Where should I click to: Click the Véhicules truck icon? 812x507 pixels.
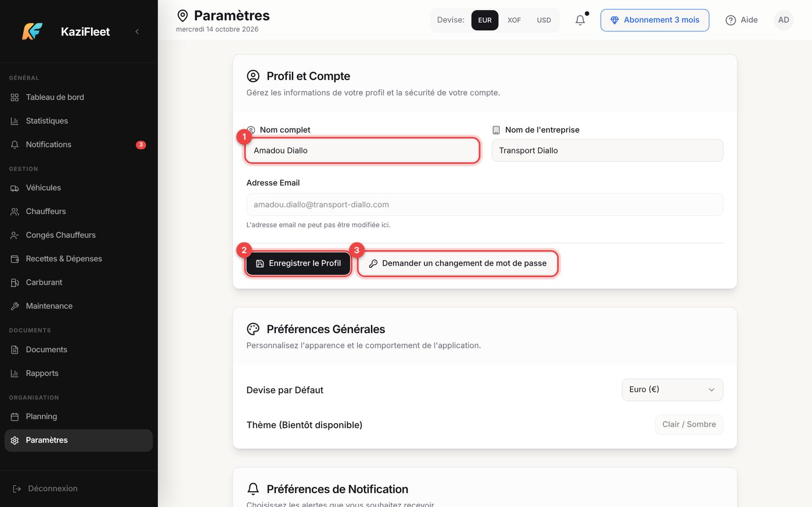15,188
